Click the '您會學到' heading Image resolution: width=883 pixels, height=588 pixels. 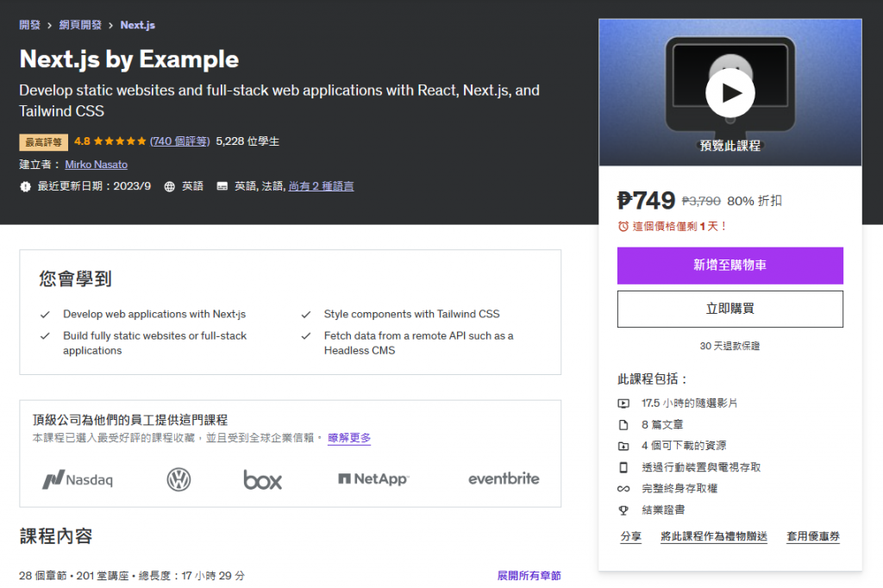click(x=76, y=278)
